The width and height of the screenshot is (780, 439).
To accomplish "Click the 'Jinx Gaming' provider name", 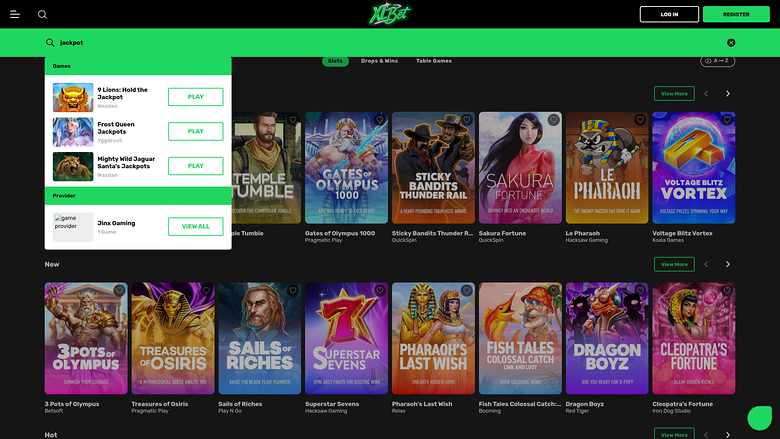I will pyautogui.click(x=116, y=223).
